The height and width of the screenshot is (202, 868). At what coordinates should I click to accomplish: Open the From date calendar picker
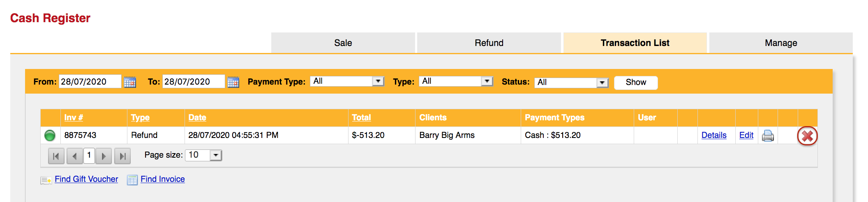130,82
